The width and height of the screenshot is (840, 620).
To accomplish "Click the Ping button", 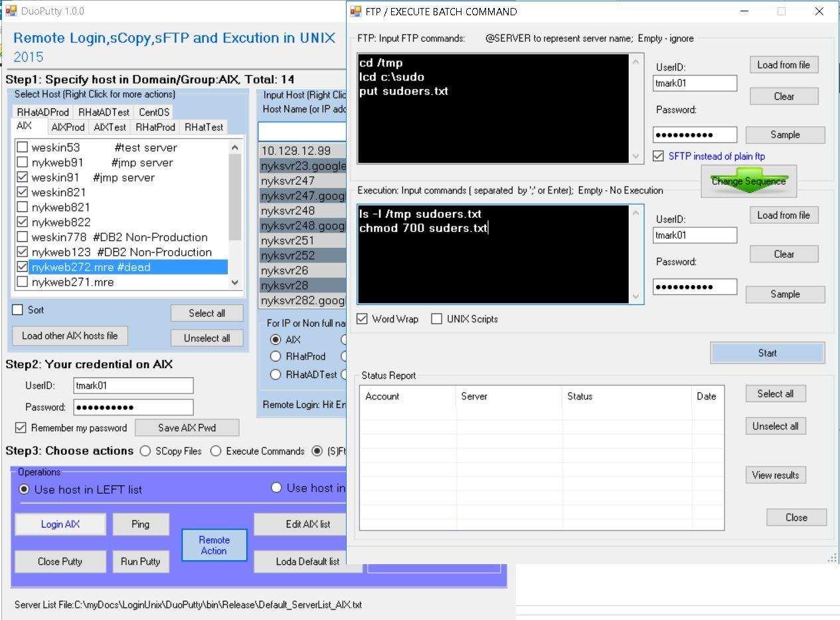I will click(x=140, y=524).
